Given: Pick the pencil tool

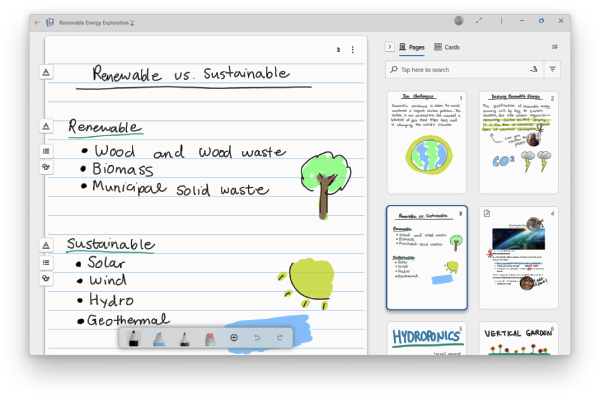Looking at the screenshot, I should pos(184,339).
